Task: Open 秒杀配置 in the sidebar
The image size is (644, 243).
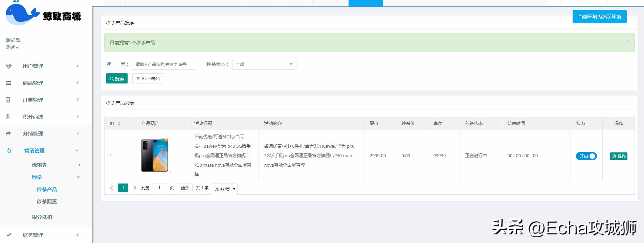Action: (47, 202)
